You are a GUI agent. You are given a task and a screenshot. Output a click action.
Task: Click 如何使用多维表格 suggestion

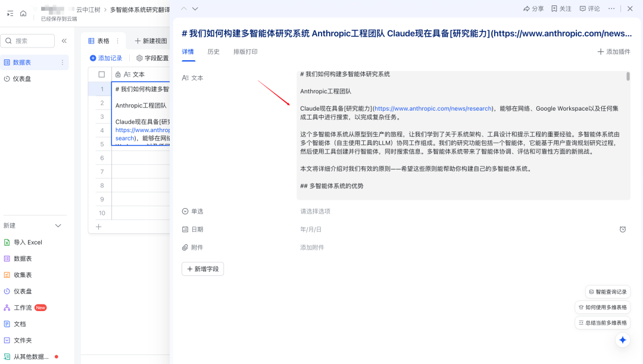tap(603, 307)
